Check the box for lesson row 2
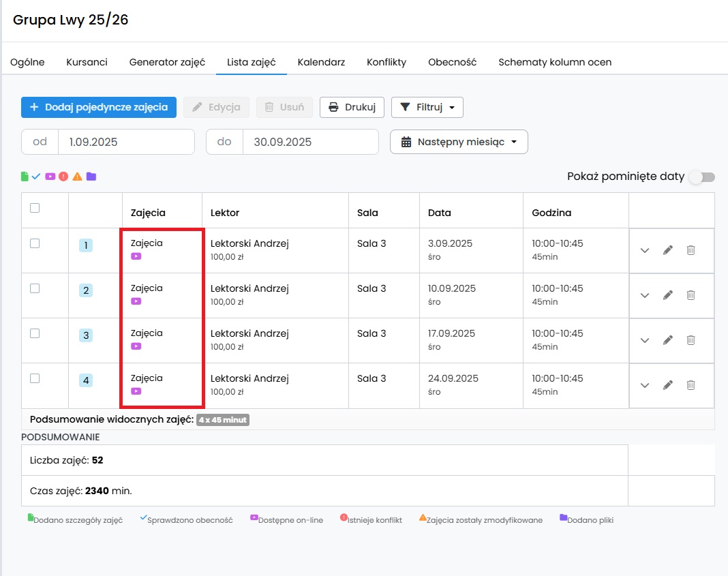This screenshot has width=728, height=576. (35, 288)
